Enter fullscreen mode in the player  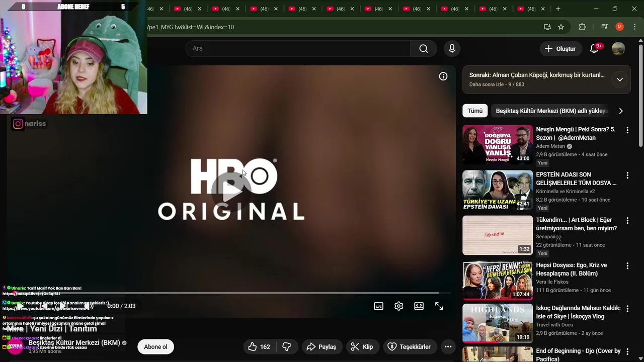(x=439, y=306)
